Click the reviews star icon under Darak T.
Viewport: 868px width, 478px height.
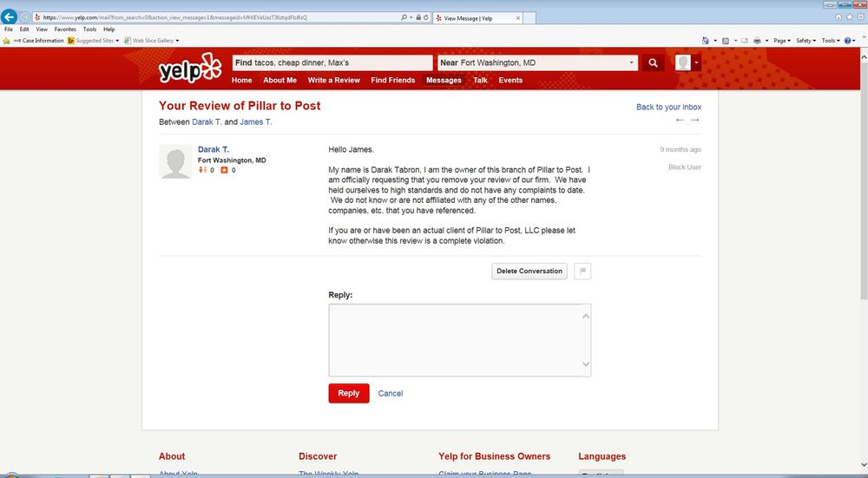point(224,170)
